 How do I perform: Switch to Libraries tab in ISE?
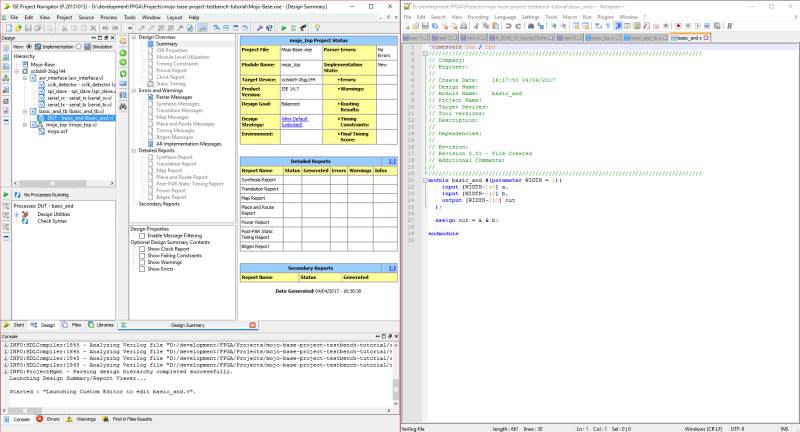coord(102,325)
